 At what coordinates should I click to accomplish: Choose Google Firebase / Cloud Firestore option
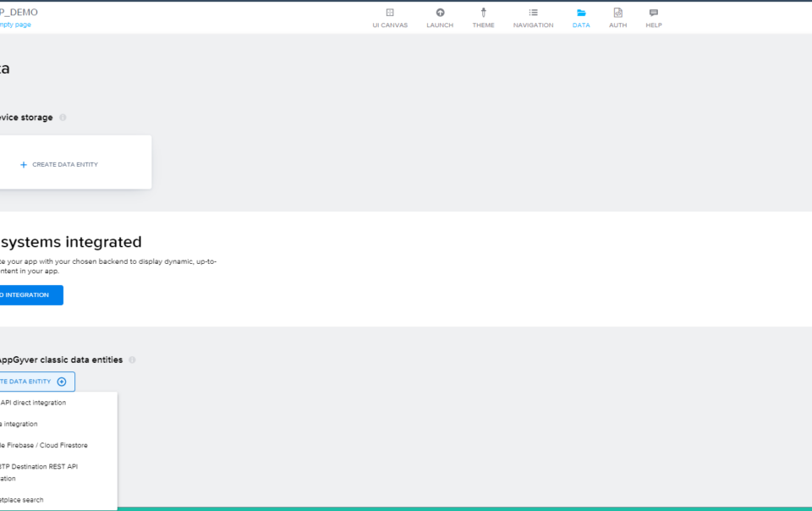[x=58, y=445]
